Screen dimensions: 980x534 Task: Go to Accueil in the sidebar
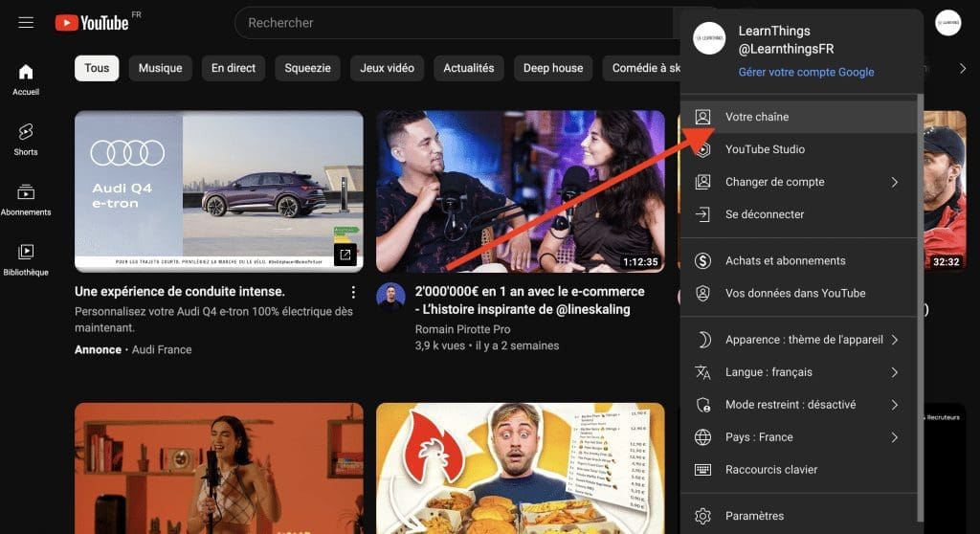click(26, 79)
